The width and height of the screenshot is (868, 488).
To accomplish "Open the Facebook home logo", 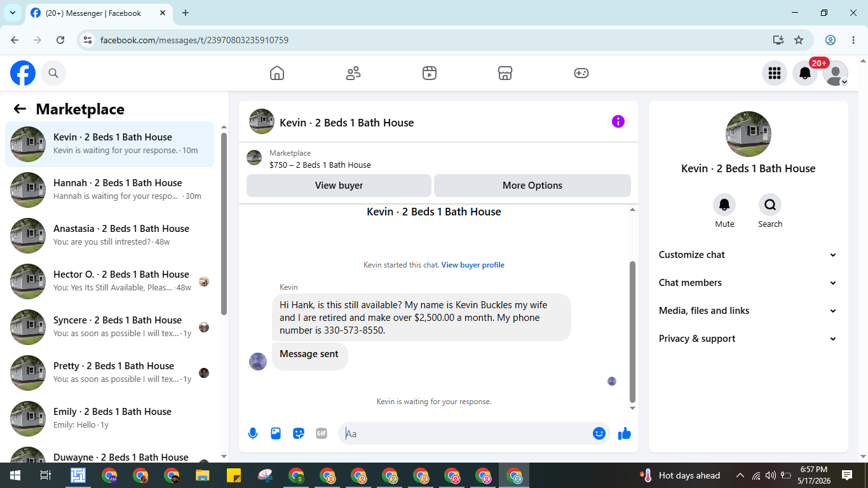I will [23, 73].
